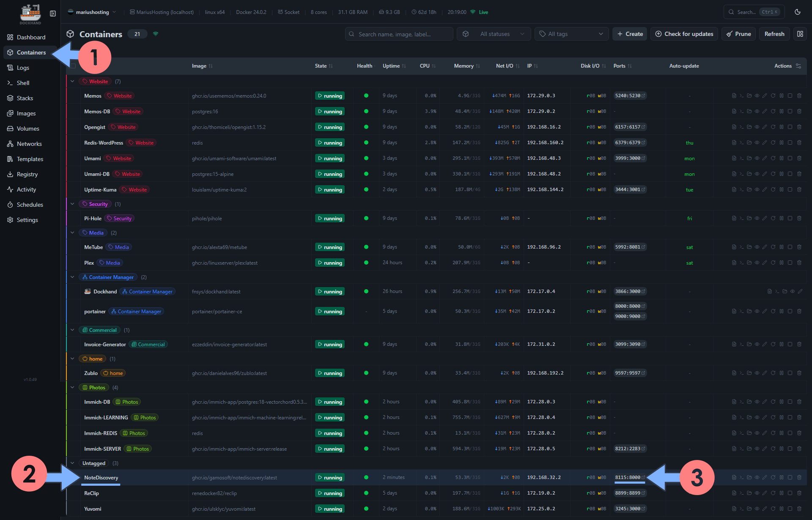This screenshot has width=812, height=520.
Task: Focus the container search name, image, label field
Action: [x=399, y=34]
